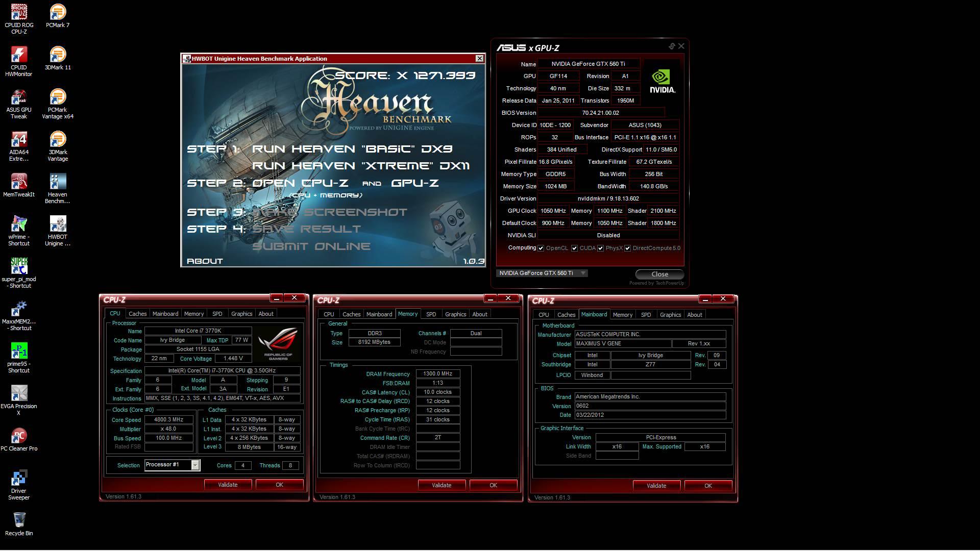Image resolution: width=980 pixels, height=551 pixels.
Task: Toggle the PhysX checkbox in GPU-Z
Action: (x=601, y=248)
